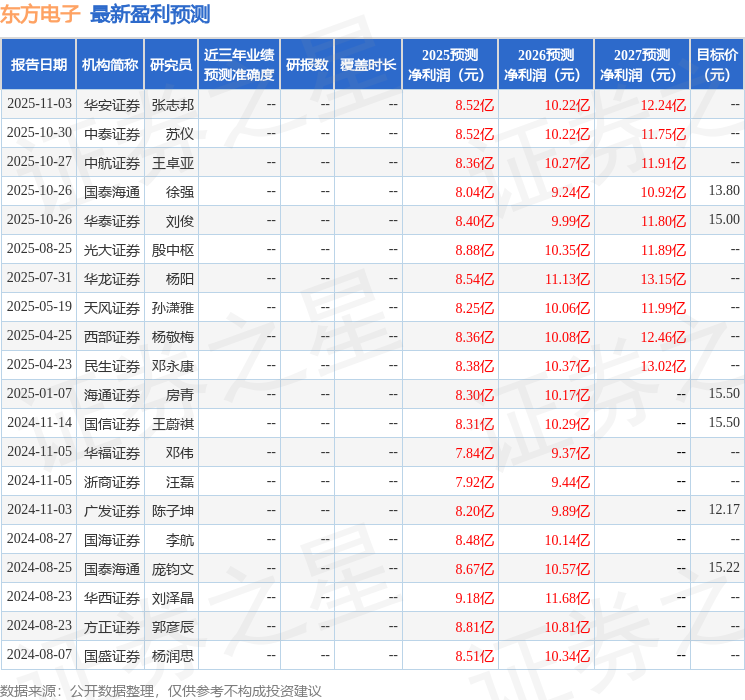Click the 机构简称 column header

click(110, 64)
